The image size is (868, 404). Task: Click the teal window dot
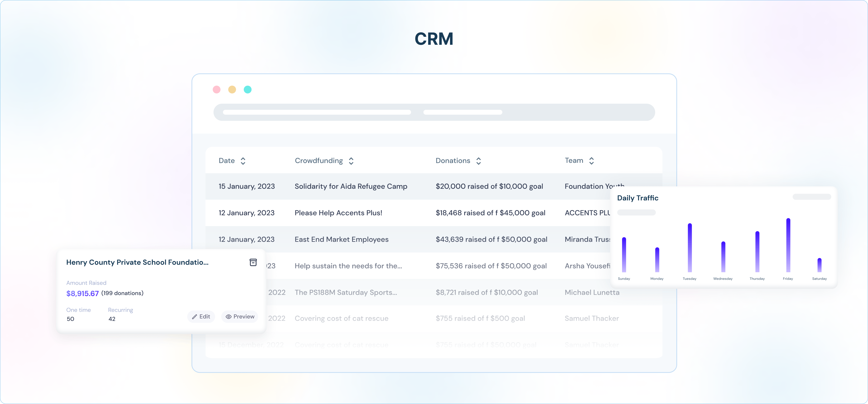248,90
